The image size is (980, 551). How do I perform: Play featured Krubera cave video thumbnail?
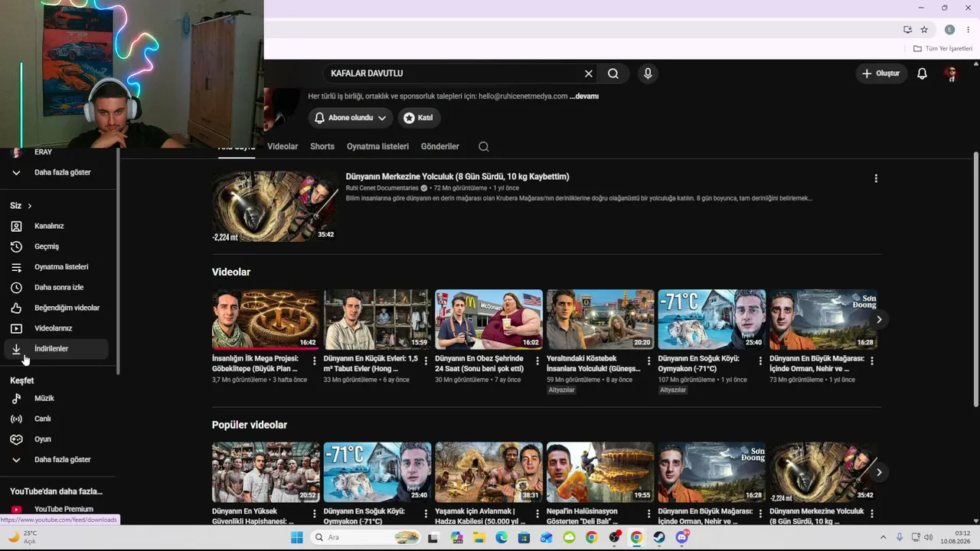pyautogui.click(x=275, y=207)
